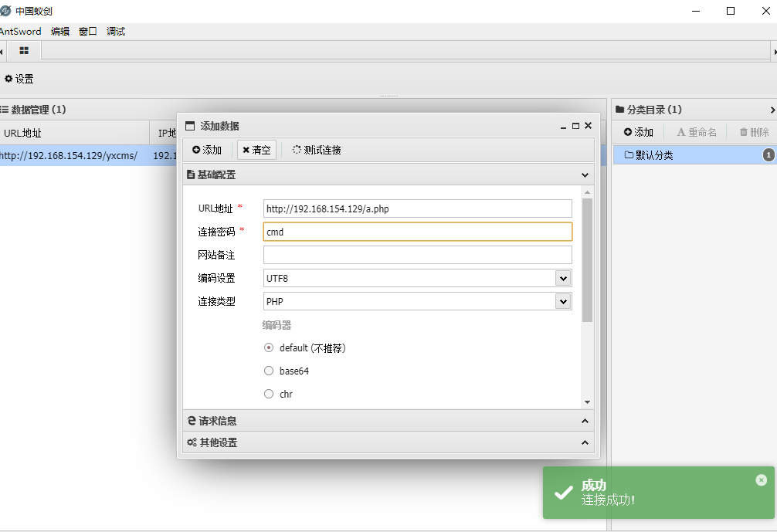The image size is (777, 532).
Task: Collapse 分类目录 panel with right chevron
Action: [772, 110]
